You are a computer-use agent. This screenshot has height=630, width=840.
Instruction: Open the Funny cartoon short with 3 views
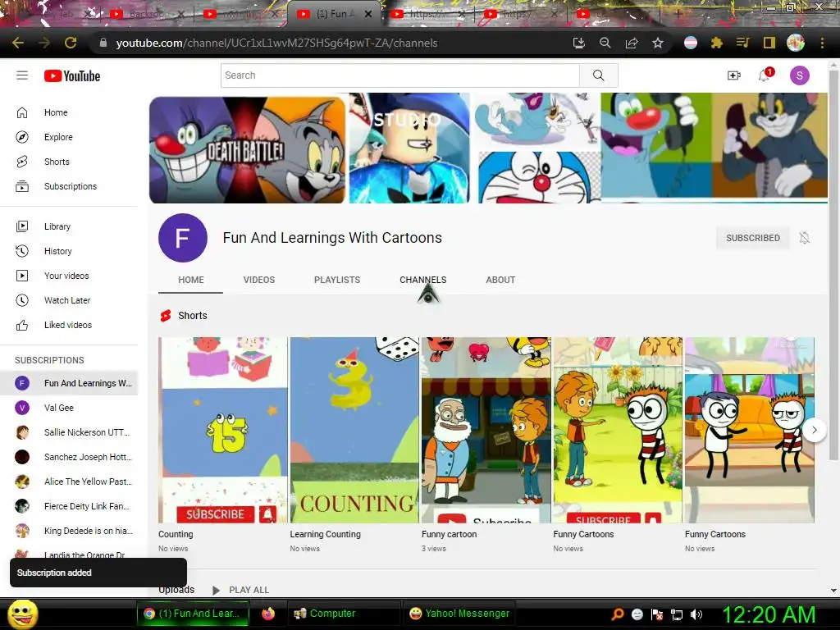coord(486,430)
